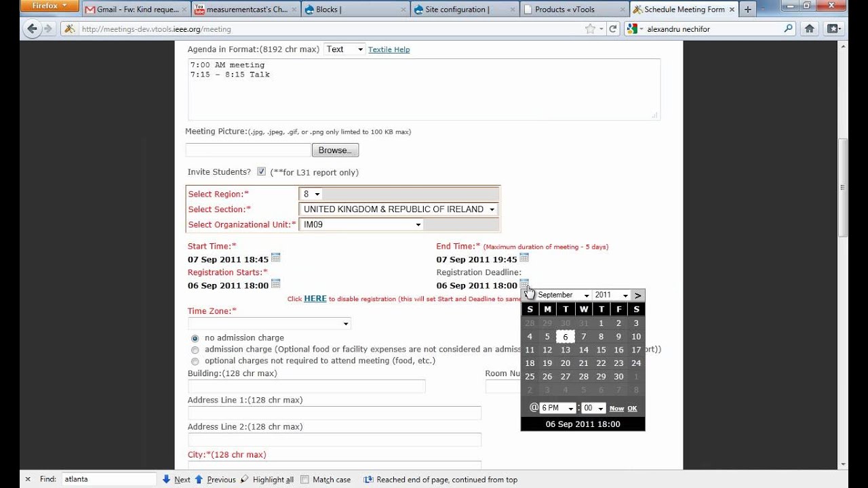
Task: Switch to the Gmail tab
Action: (x=135, y=9)
